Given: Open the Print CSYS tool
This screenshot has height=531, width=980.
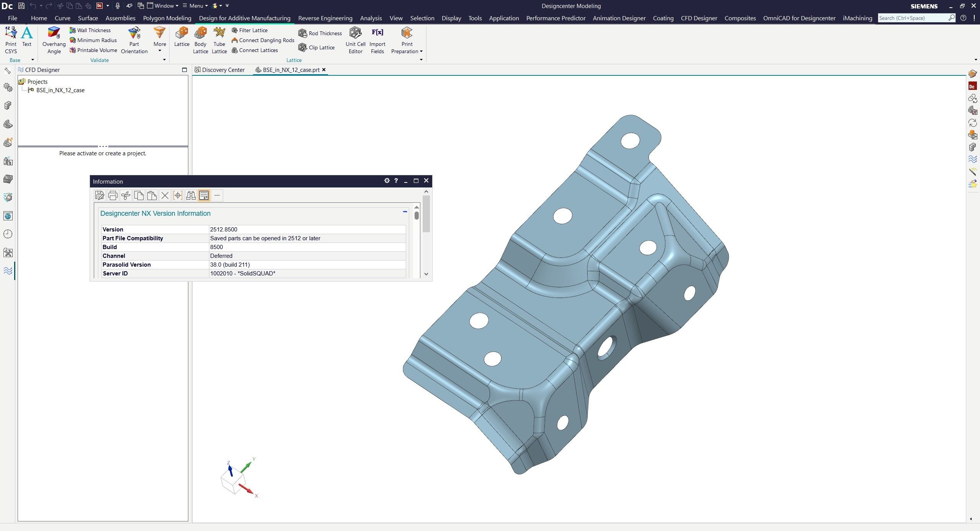Looking at the screenshot, I should pos(11,40).
